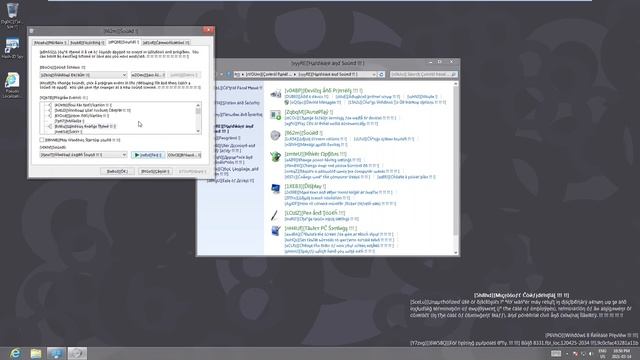The width and height of the screenshot is (640, 360).
Task: Open the Display monitor category icon
Action: pos(276,189)
